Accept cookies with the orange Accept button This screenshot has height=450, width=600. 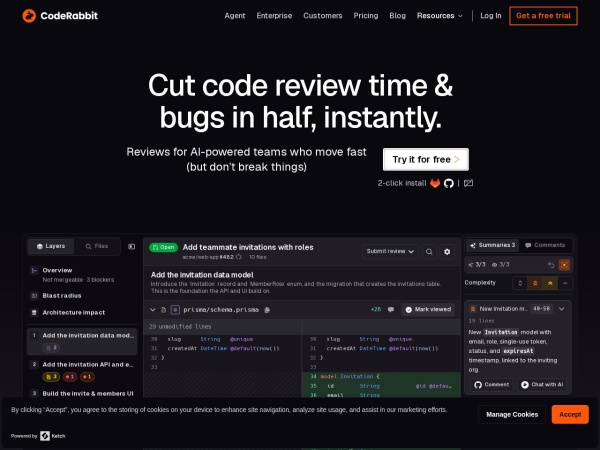[x=570, y=414]
